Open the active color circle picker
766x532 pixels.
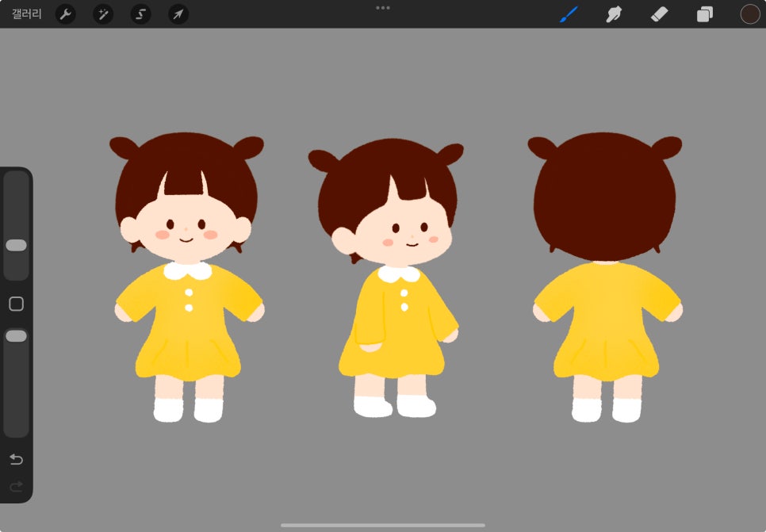pyautogui.click(x=750, y=14)
